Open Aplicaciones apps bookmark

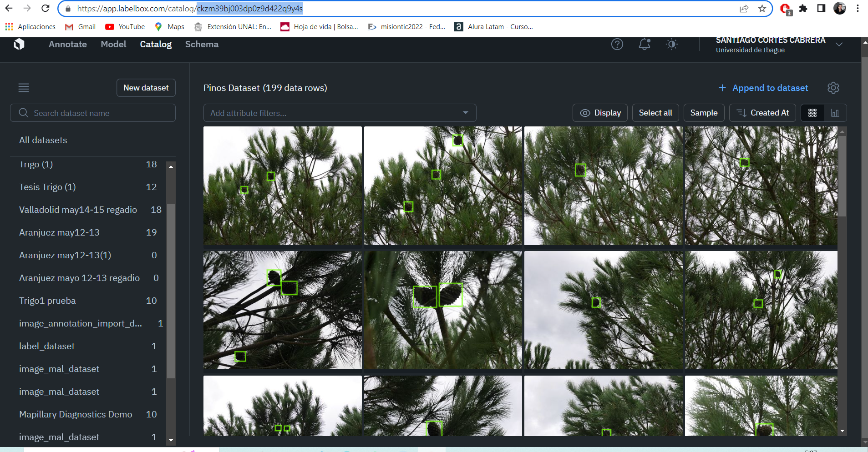pos(30,27)
